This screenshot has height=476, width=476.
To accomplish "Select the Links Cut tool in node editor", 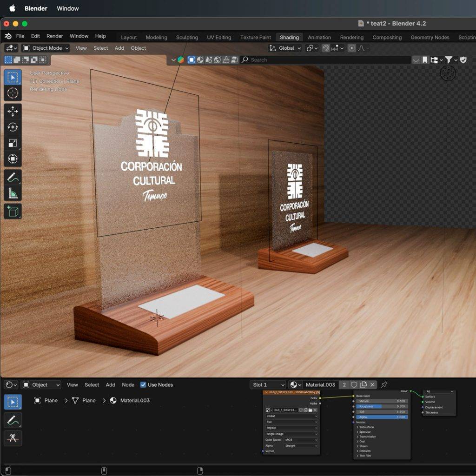I will [x=13, y=438].
